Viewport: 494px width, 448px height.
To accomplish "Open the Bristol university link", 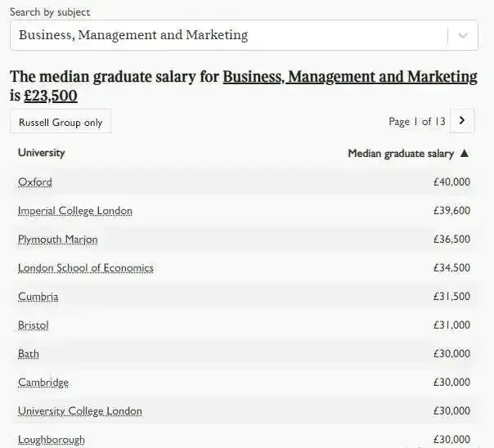I will [x=34, y=325].
